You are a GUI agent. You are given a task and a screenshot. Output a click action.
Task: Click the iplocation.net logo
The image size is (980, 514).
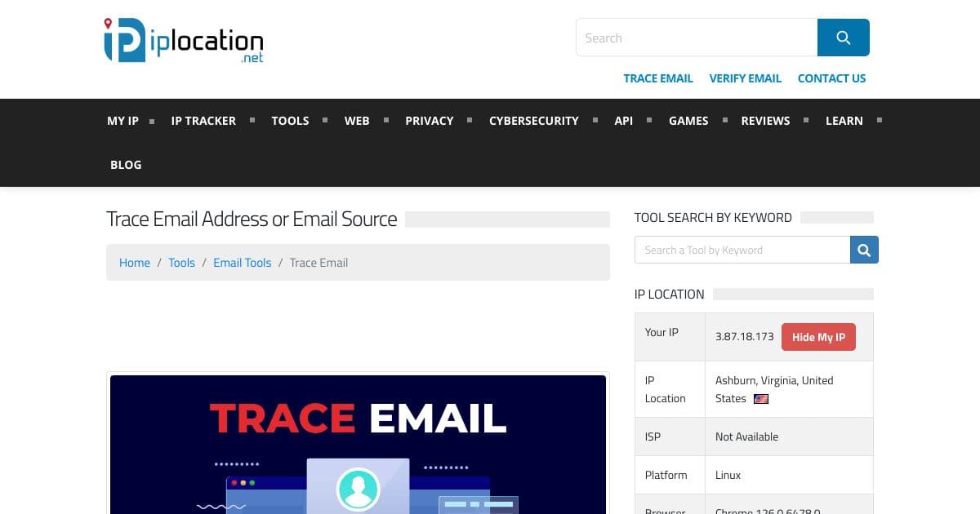(183, 39)
